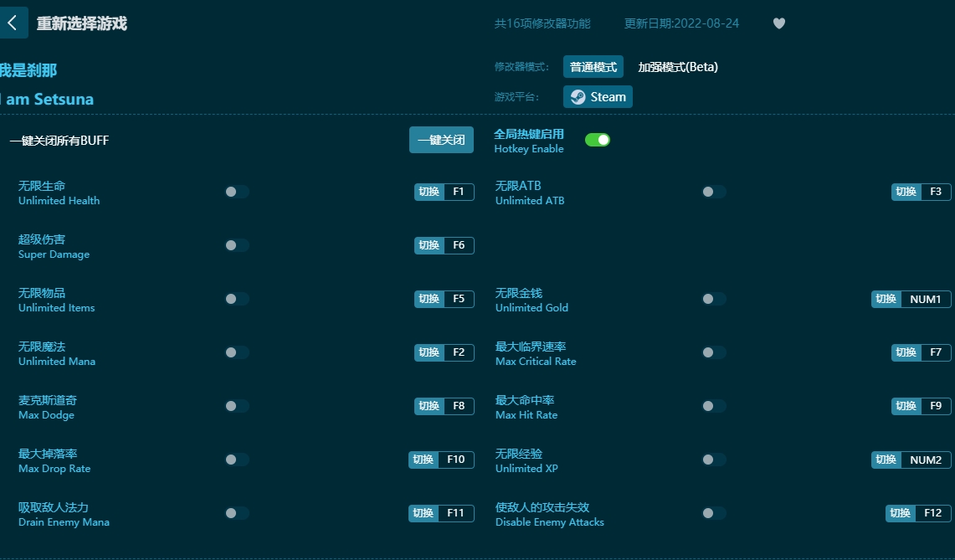Click 切换 button for F6 hotkey
The height and width of the screenshot is (560, 955).
[429, 245]
